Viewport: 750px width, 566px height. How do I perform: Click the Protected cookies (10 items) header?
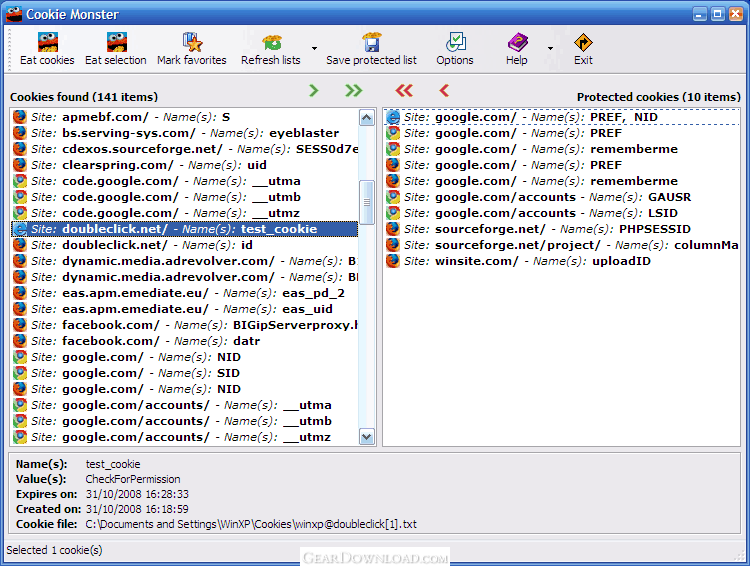pos(659,97)
